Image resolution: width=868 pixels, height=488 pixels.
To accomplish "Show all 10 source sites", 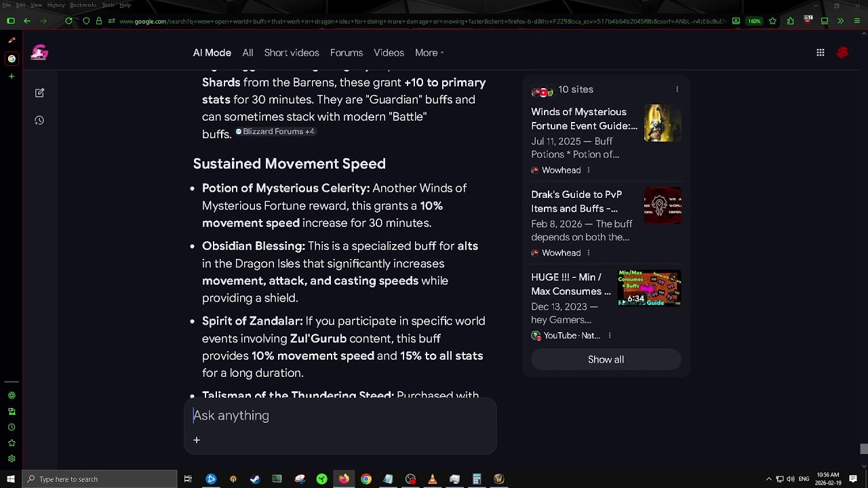I will pos(606,360).
